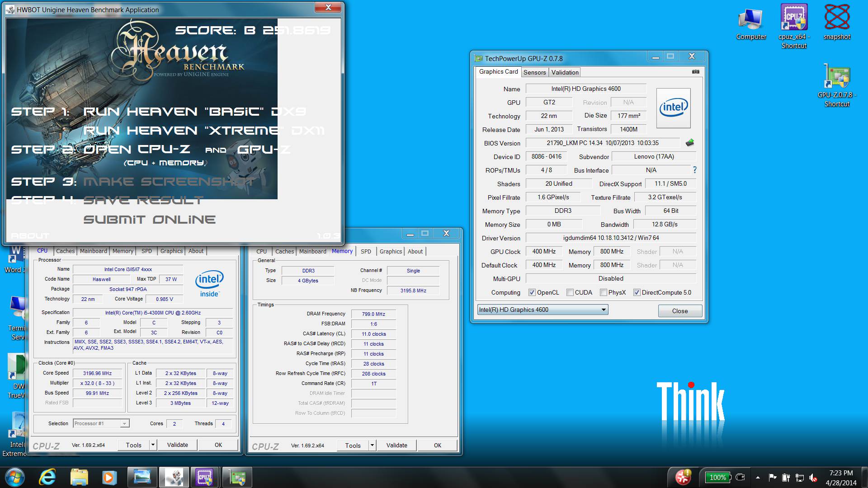Open Mainboard tab in left CPU-Z window
The height and width of the screenshot is (488, 868).
[94, 251]
